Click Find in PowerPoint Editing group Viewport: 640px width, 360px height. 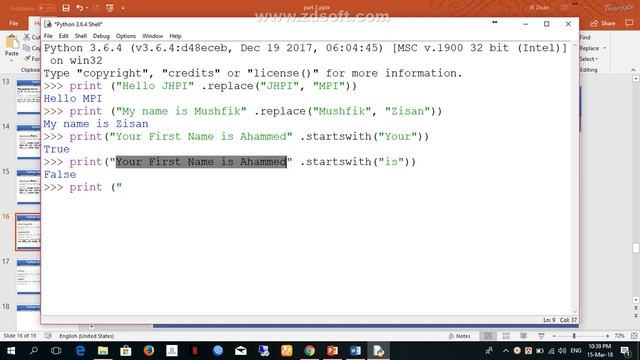585,37
